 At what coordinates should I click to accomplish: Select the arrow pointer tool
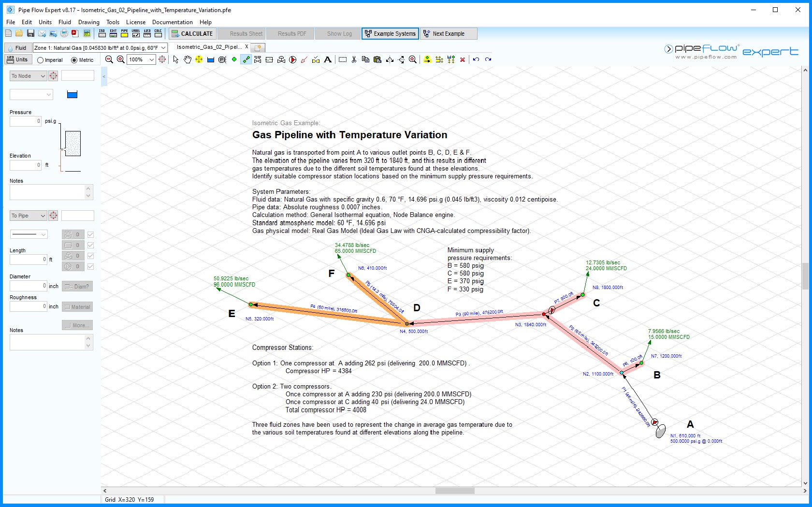click(175, 59)
